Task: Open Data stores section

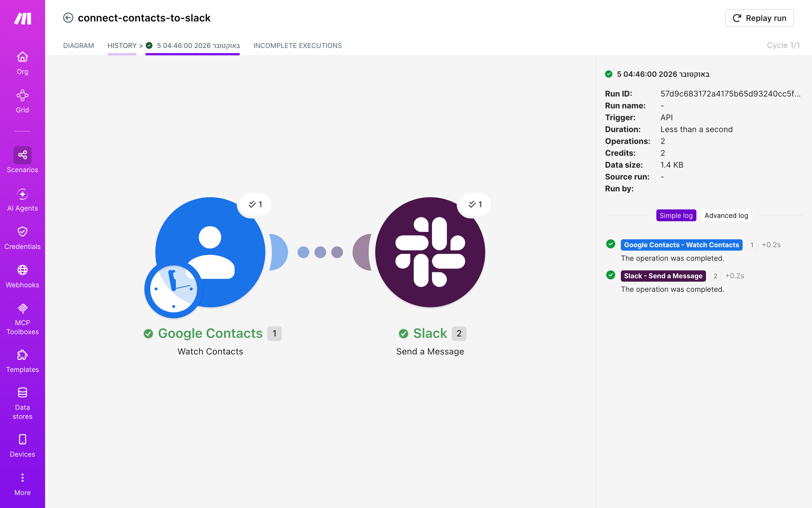Action: (x=23, y=404)
